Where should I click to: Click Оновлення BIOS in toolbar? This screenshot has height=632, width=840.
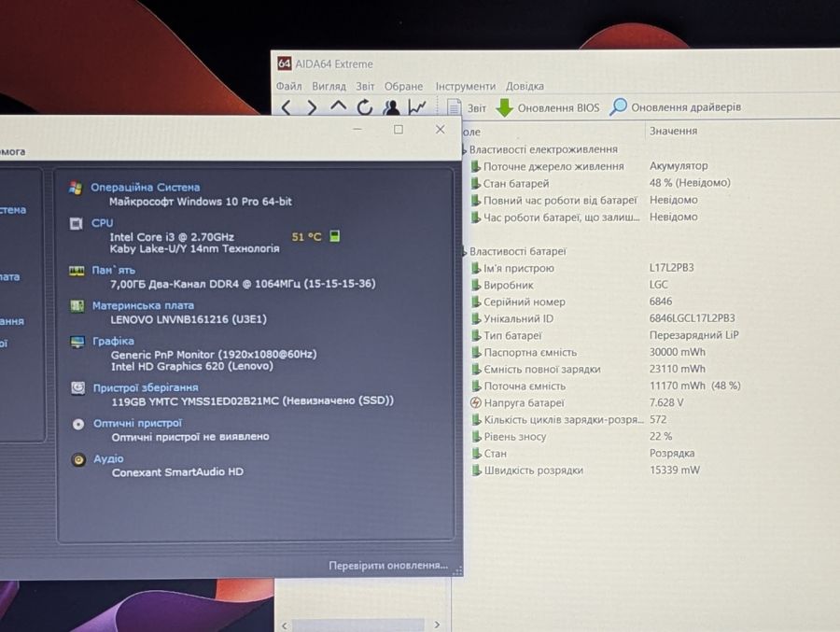tap(548, 107)
